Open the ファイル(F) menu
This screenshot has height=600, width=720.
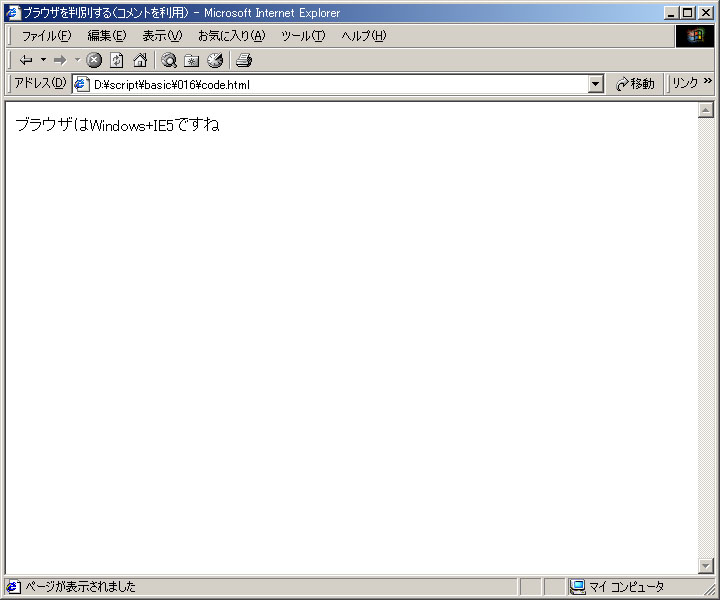[46, 36]
